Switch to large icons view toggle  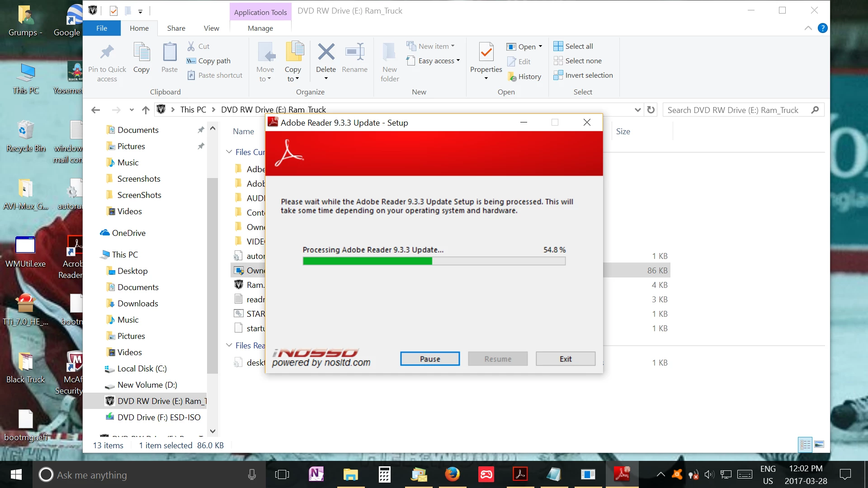click(819, 445)
